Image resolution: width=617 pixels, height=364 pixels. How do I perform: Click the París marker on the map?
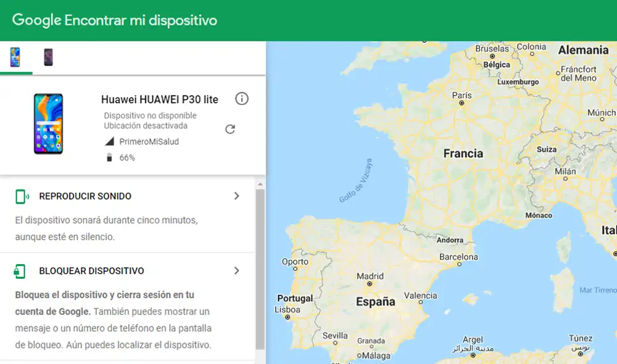pyautogui.click(x=462, y=103)
